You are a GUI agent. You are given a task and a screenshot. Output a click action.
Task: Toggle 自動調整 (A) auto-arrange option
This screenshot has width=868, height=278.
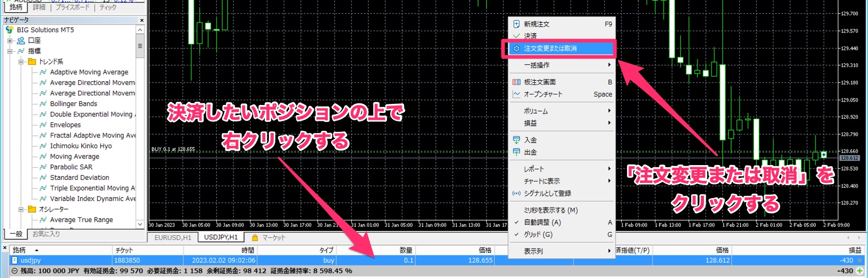[x=542, y=223]
